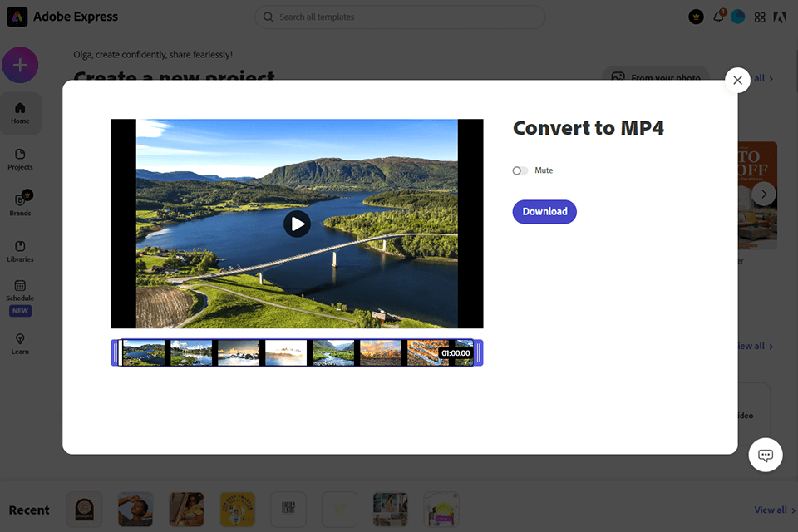Open the notifications bell
The image size is (798, 532).
718,17
